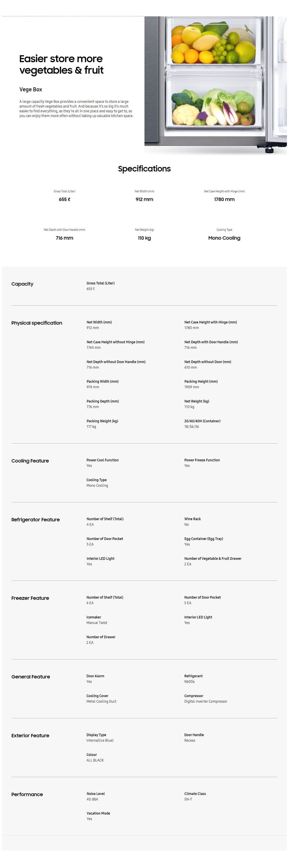Click the "Power Freeze Function" label

point(202,460)
